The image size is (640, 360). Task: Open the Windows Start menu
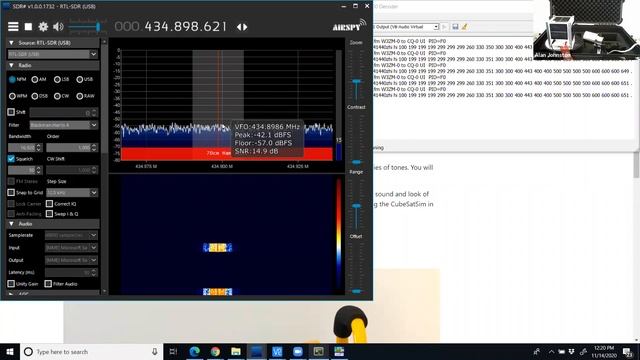pyautogui.click(x=10, y=352)
